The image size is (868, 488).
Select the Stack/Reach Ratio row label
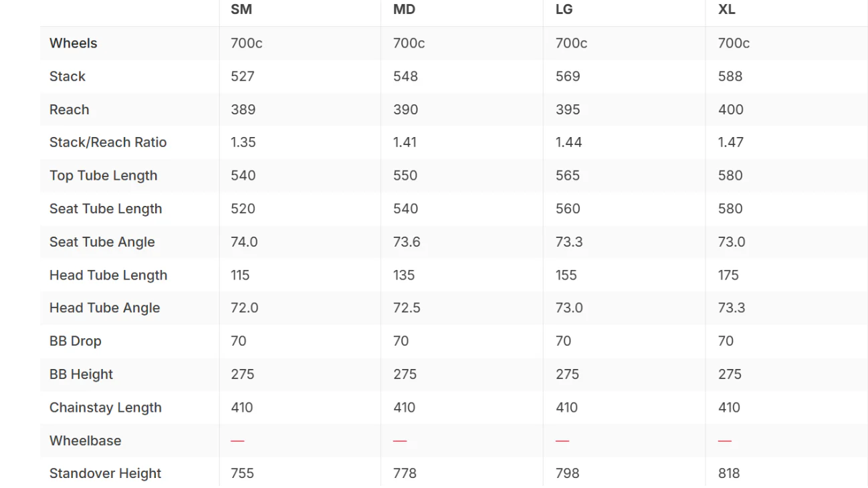[x=108, y=142]
